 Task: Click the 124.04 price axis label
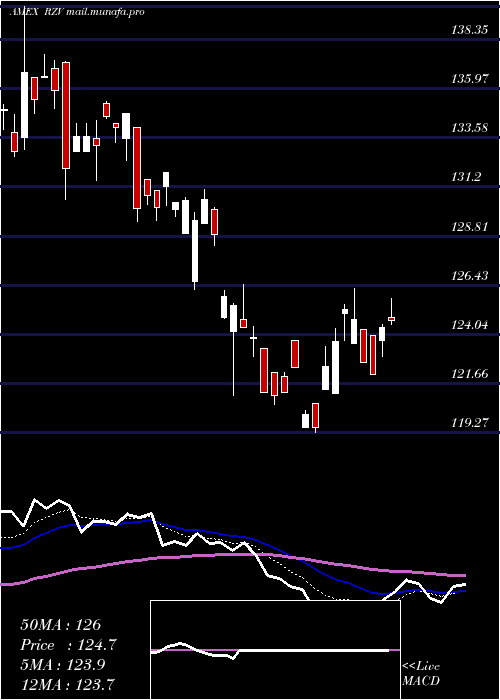point(469,325)
